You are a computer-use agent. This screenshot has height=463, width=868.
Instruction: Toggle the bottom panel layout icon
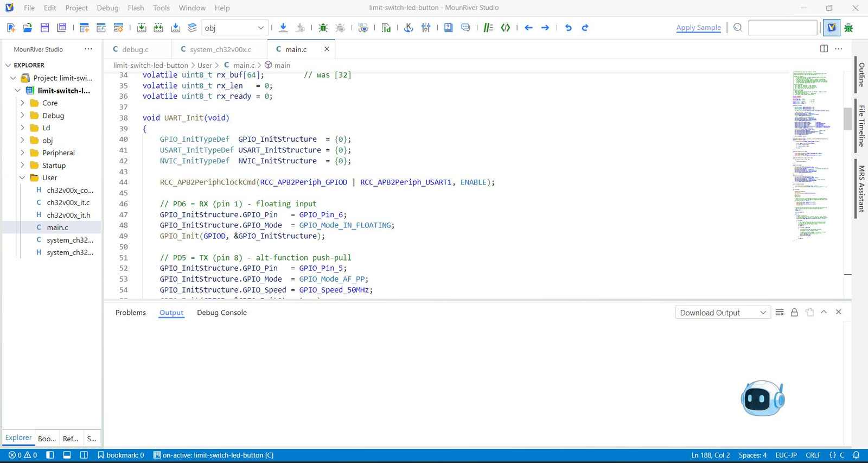tap(67, 455)
